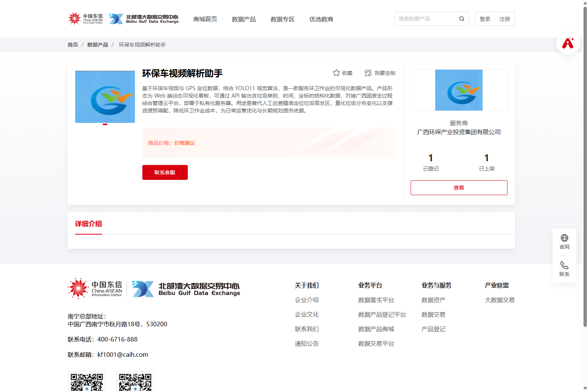This screenshot has height=391, width=588.
Task: Go to 首页 in breadcrumb
Action: click(x=73, y=45)
